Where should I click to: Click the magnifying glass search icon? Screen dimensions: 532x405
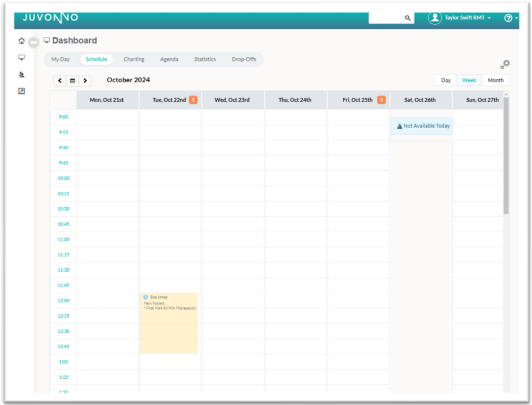point(408,18)
